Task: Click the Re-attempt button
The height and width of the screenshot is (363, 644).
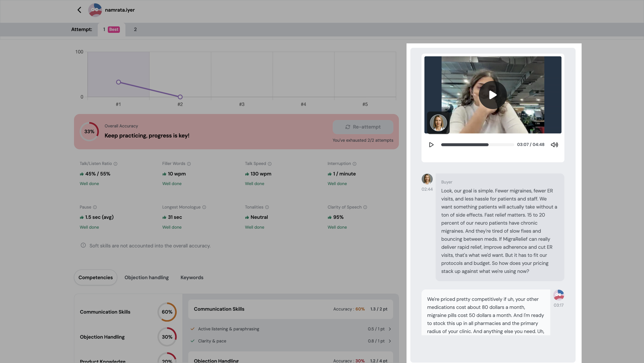Action: pos(363,127)
